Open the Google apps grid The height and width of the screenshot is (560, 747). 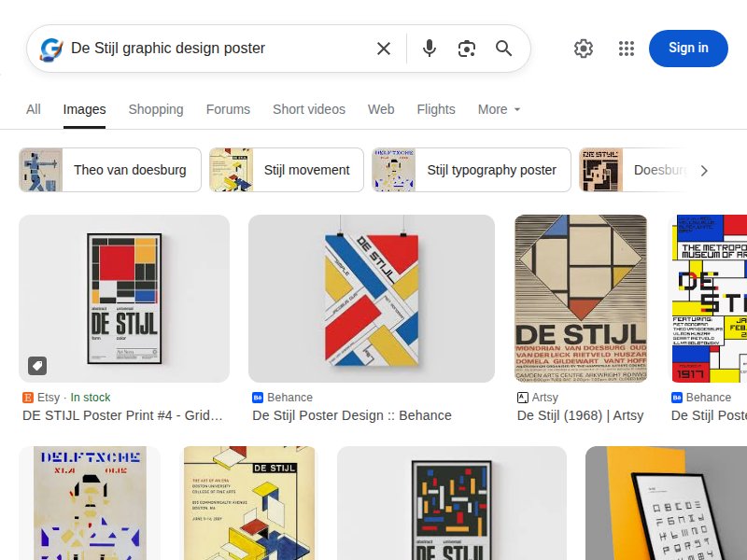point(626,48)
